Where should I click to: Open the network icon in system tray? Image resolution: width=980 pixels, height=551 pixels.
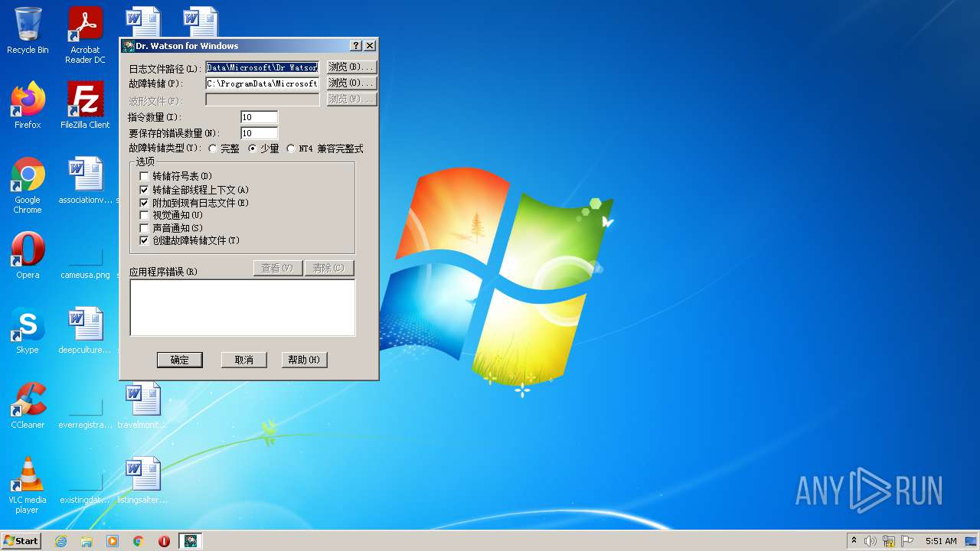pos(889,541)
